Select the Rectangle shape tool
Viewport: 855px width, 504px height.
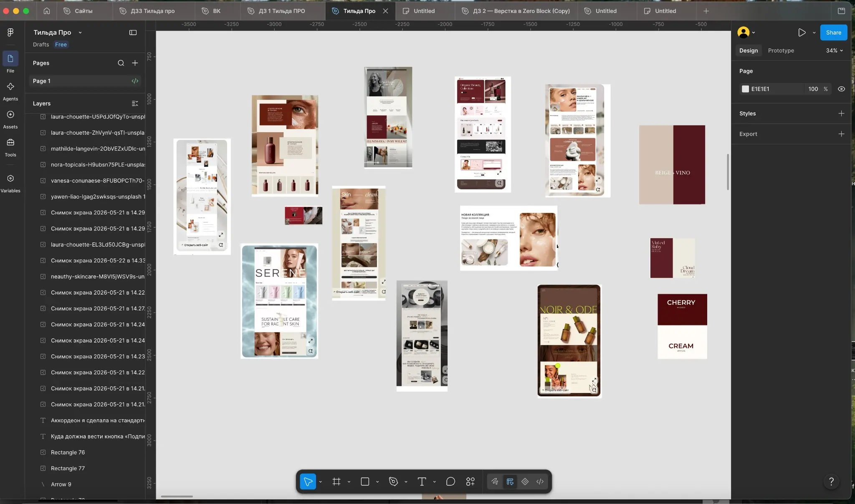365,481
